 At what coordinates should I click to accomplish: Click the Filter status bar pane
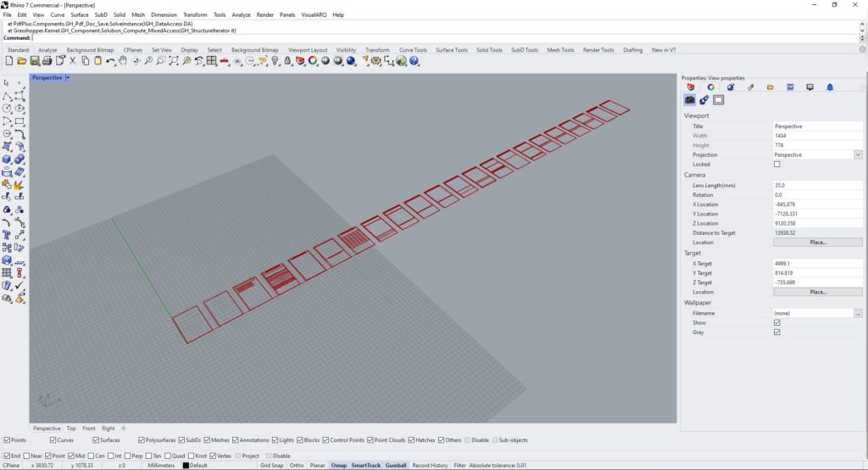pos(459,466)
